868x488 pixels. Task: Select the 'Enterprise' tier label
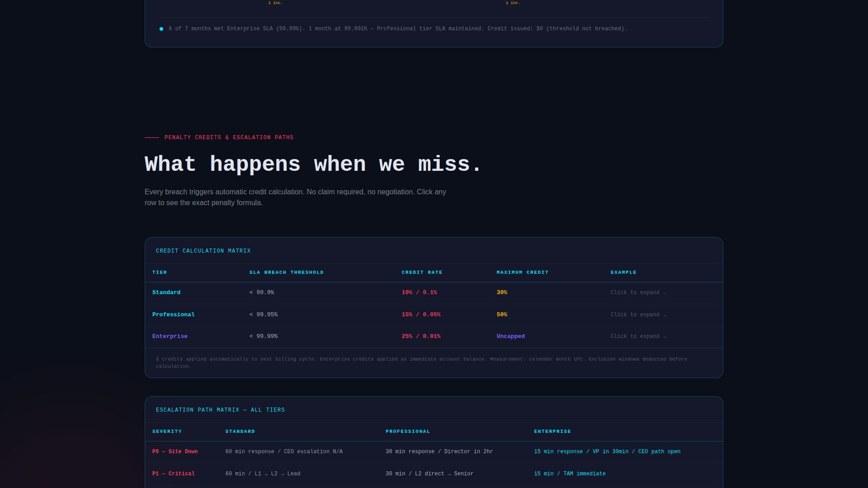[x=170, y=336]
